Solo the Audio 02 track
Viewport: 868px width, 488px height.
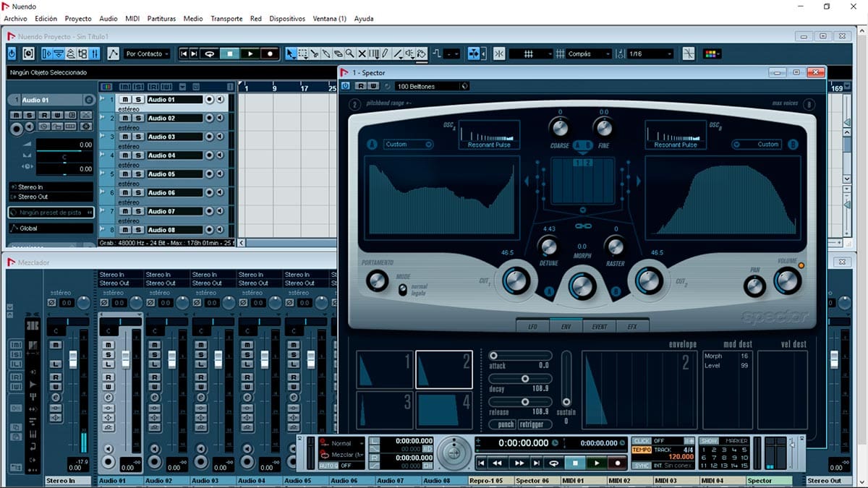pyautogui.click(x=138, y=118)
